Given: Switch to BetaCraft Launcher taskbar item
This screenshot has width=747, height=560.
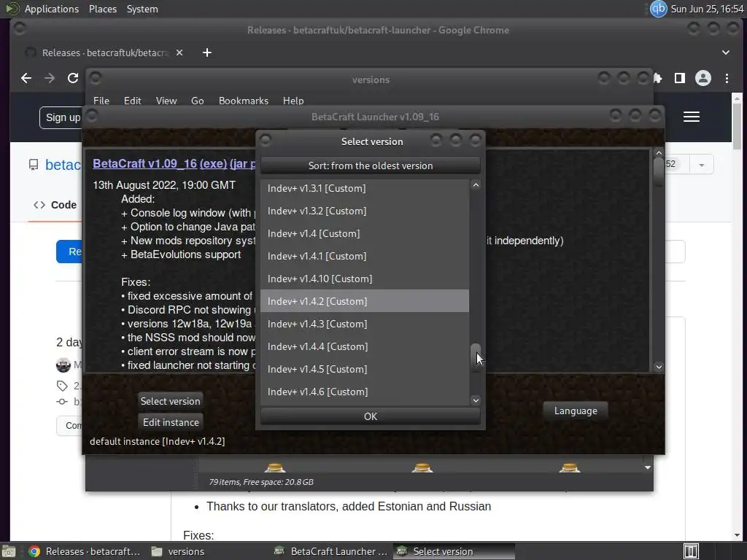Looking at the screenshot, I should point(332,551).
